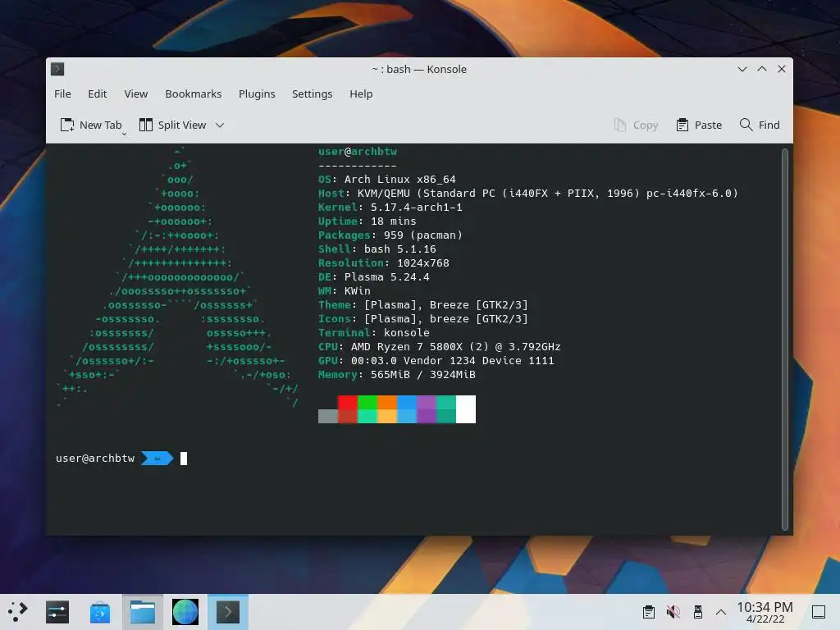Close the Konsole window

[782, 69]
